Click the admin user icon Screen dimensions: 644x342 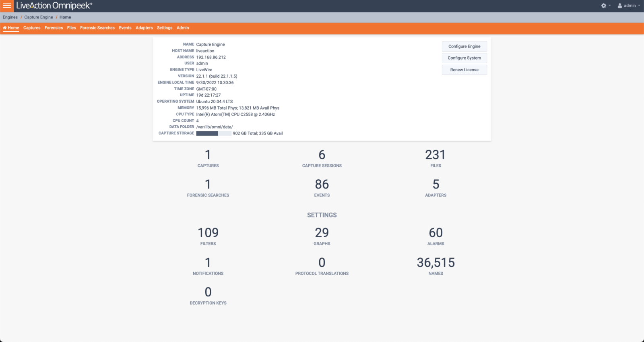[x=620, y=6]
